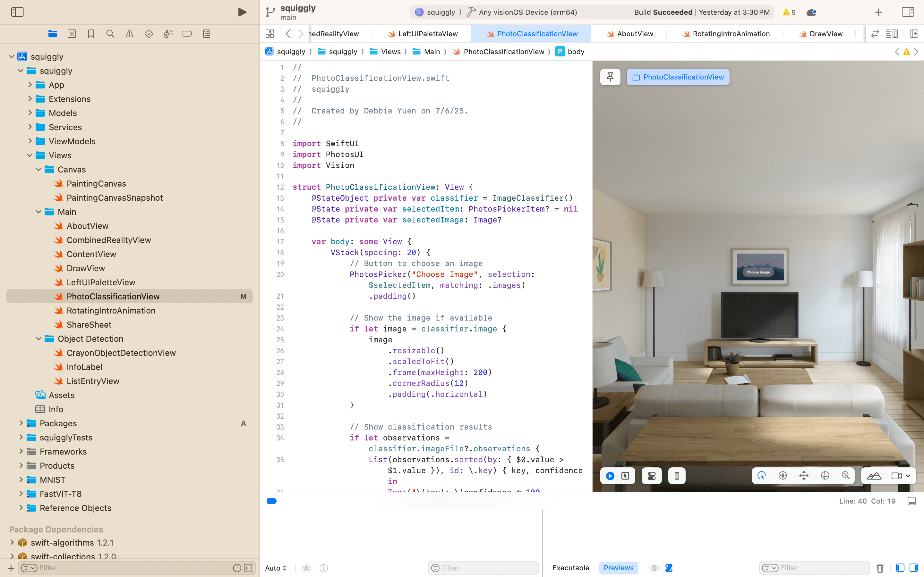Toggle the right inspector panel
This screenshot has width=924, height=577.
[x=908, y=12]
